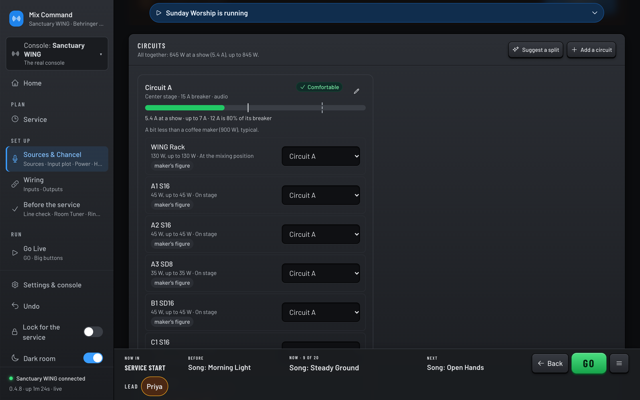Click the sparkle icon on Suggest a split
640x400 pixels.
(516, 50)
